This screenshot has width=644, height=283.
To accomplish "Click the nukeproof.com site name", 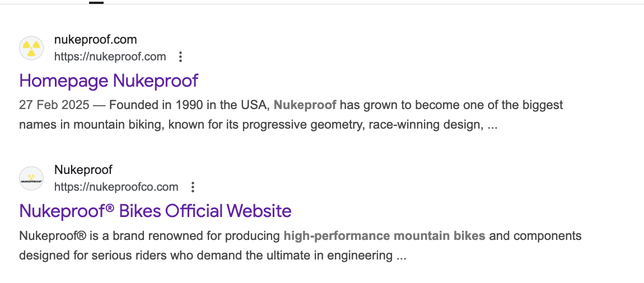I will [95, 39].
